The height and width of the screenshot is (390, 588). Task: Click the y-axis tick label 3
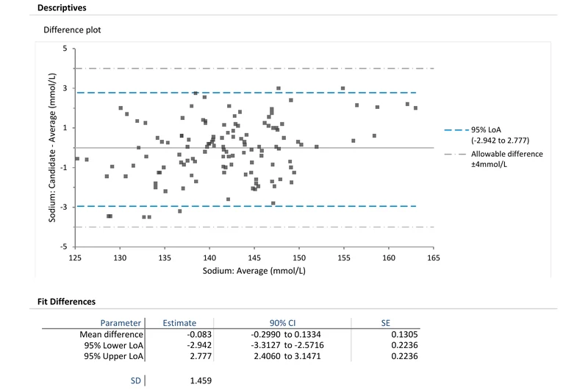[x=65, y=88]
